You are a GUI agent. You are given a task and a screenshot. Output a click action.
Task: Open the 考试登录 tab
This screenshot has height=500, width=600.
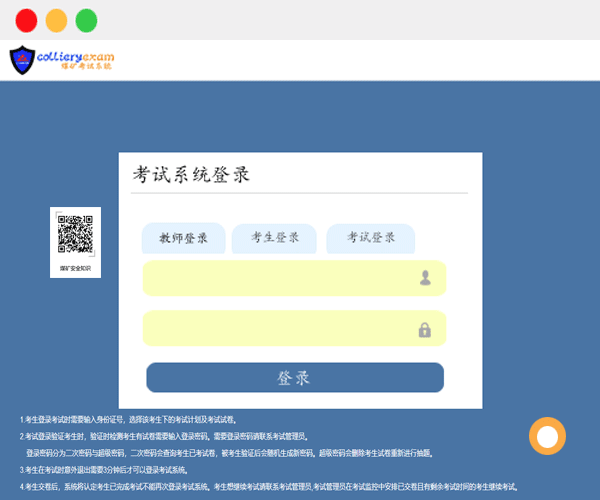[x=371, y=238]
